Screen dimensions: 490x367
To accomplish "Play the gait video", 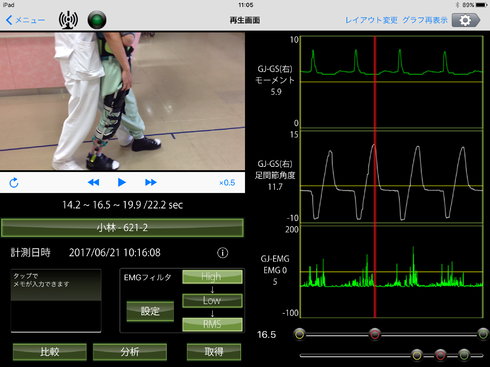I will tap(122, 182).
